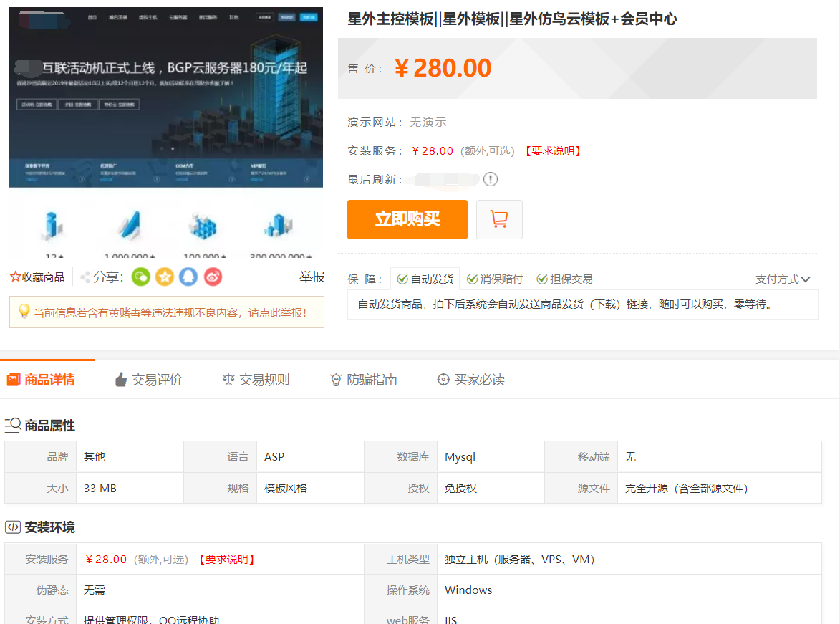Expand the 支付方式 dropdown
This screenshot has height=624, width=840.
(x=783, y=279)
